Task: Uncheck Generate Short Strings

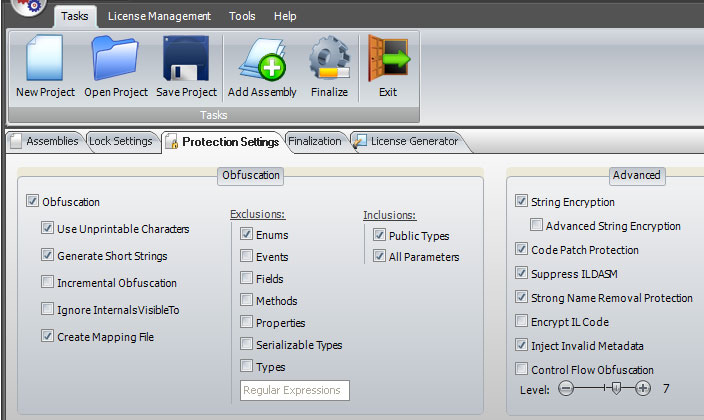Action: [x=47, y=254]
